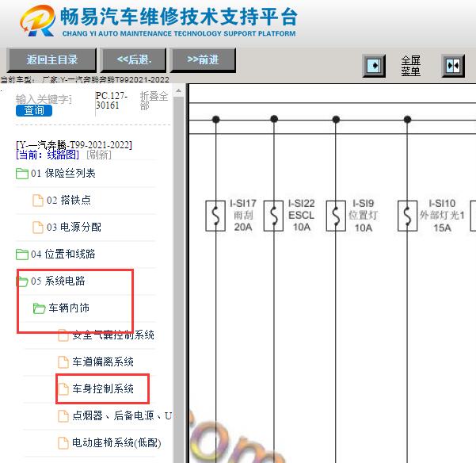
Task: Click the open folder icon beside 车辆内饰
Action: (39, 308)
